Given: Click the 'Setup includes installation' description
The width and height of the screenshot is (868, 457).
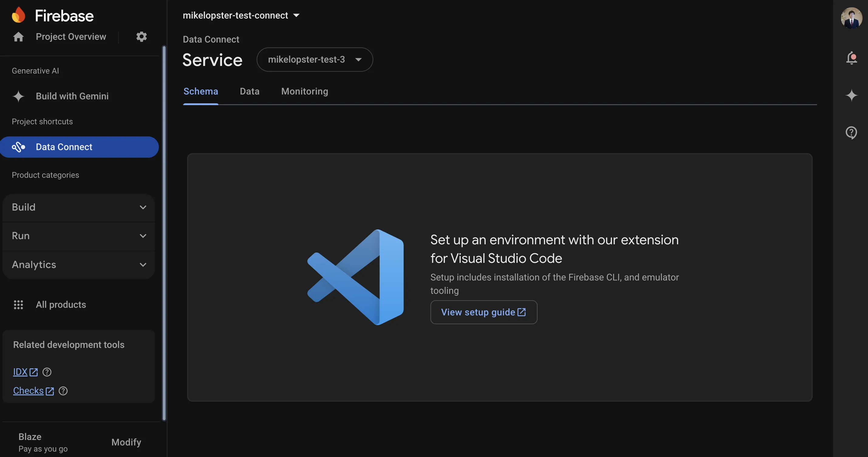Looking at the screenshot, I should pyautogui.click(x=555, y=284).
